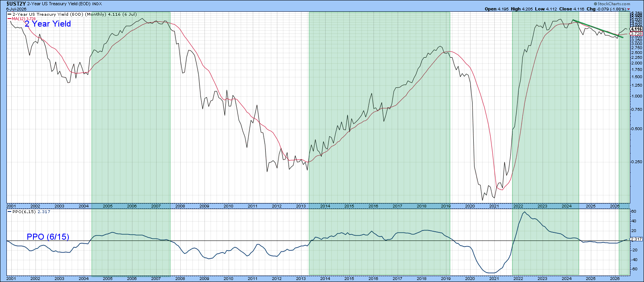Click the blue '2 Year Yield' annotation

47,24
